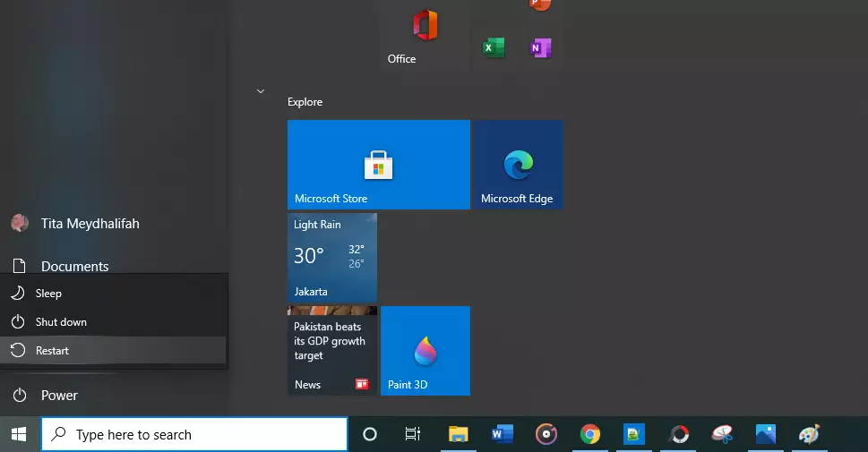This screenshot has height=452, width=868.
Task: Open the Jakarta weather tile
Action: [332, 258]
